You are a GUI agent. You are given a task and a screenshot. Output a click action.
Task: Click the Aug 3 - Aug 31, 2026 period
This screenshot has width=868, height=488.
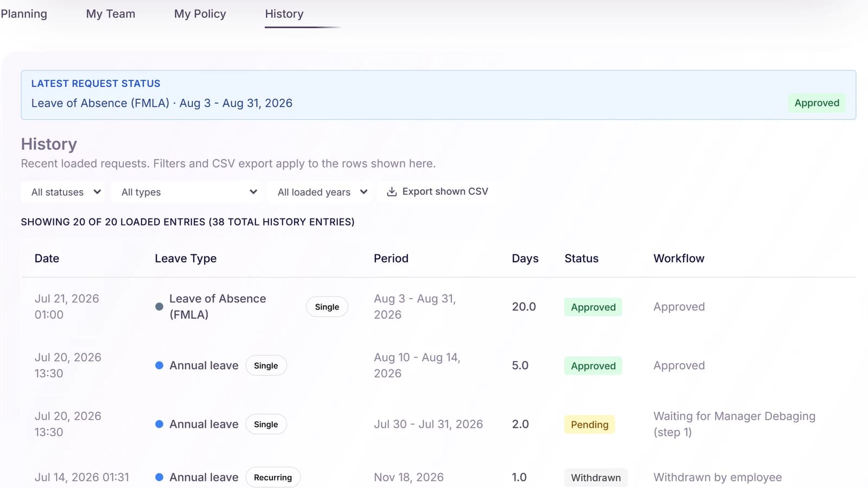tap(415, 306)
